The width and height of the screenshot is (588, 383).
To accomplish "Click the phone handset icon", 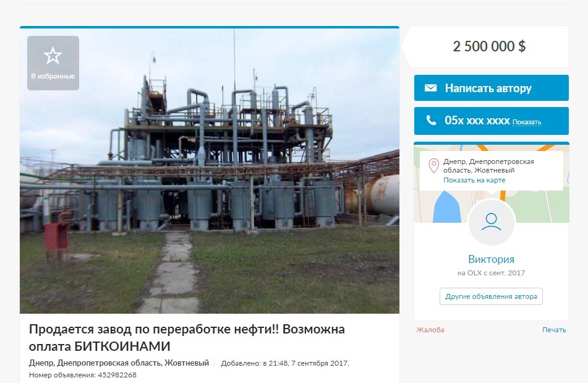I will pyautogui.click(x=431, y=121).
